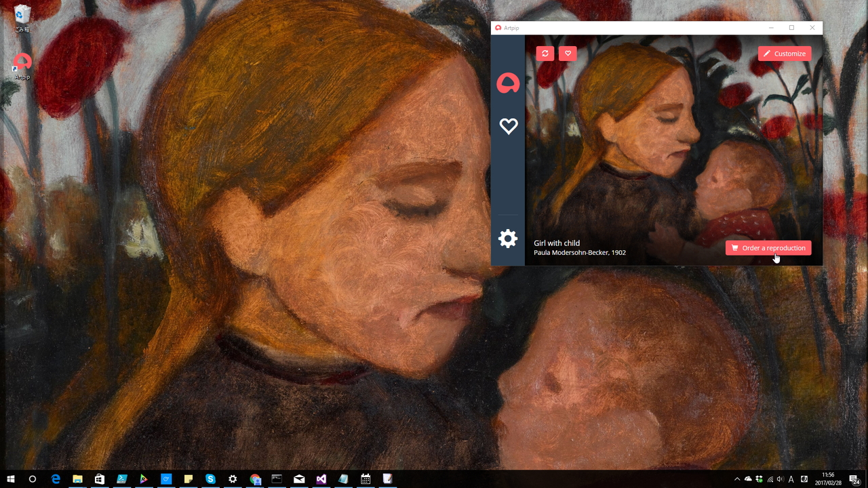Click Order a reproduction
This screenshot has width=868, height=488.
click(768, 247)
